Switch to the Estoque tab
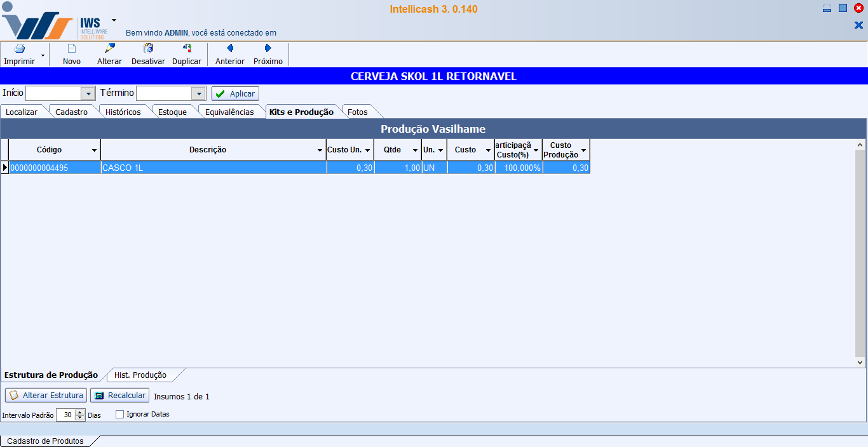The height and width of the screenshot is (447, 868). (173, 112)
